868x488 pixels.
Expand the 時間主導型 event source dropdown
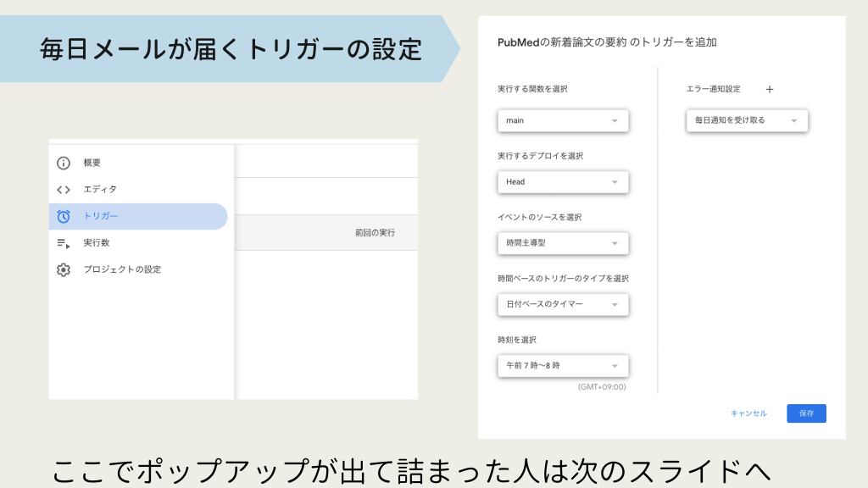point(563,244)
